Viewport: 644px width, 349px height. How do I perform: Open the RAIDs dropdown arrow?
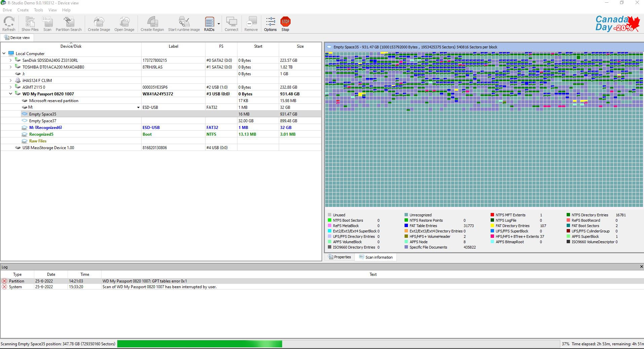click(219, 24)
